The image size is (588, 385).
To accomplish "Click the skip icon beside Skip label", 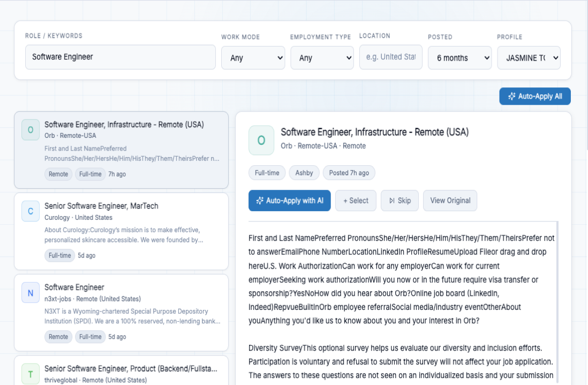I will 392,201.
